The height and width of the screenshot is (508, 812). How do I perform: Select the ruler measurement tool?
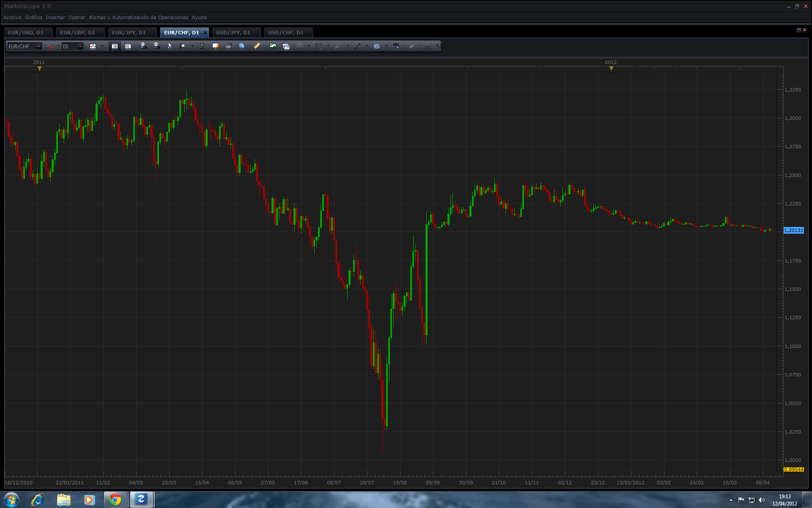tap(257, 46)
